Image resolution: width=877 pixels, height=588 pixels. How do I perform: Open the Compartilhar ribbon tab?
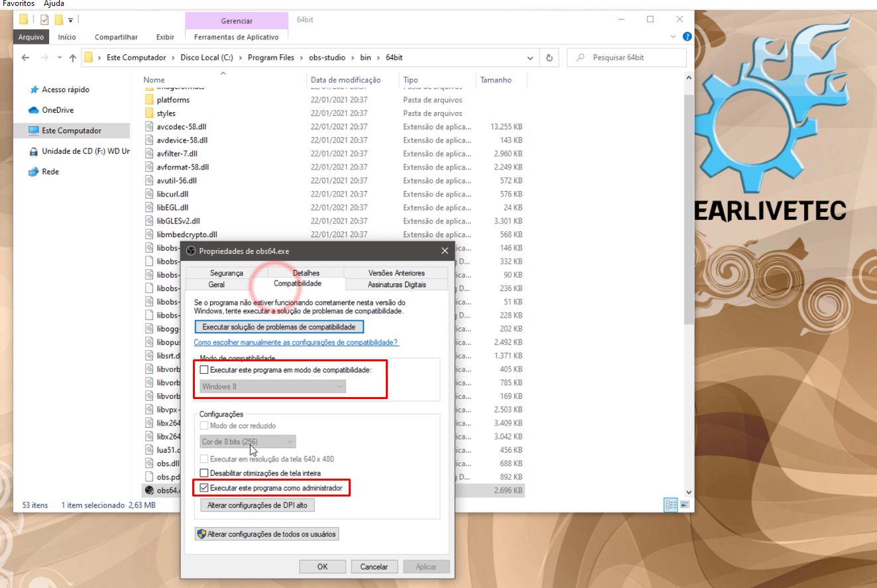(x=116, y=37)
